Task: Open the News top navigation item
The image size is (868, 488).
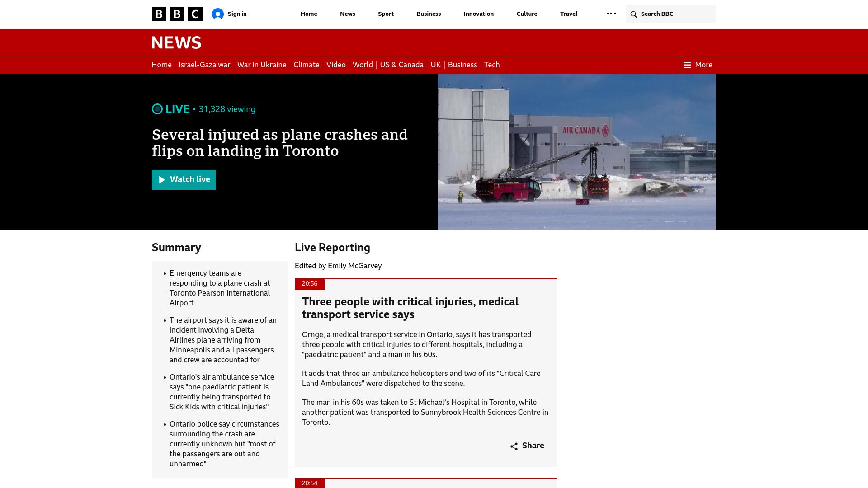Action: 348,14
